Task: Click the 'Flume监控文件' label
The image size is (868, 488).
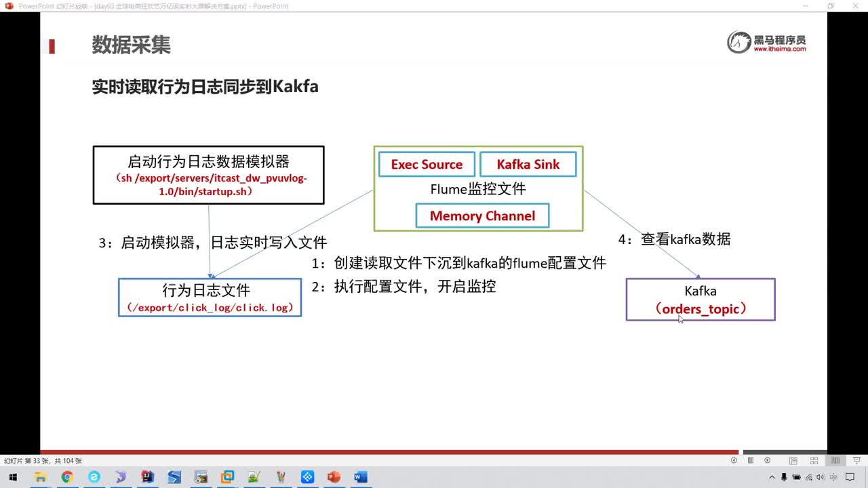Action: pyautogui.click(x=478, y=189)
